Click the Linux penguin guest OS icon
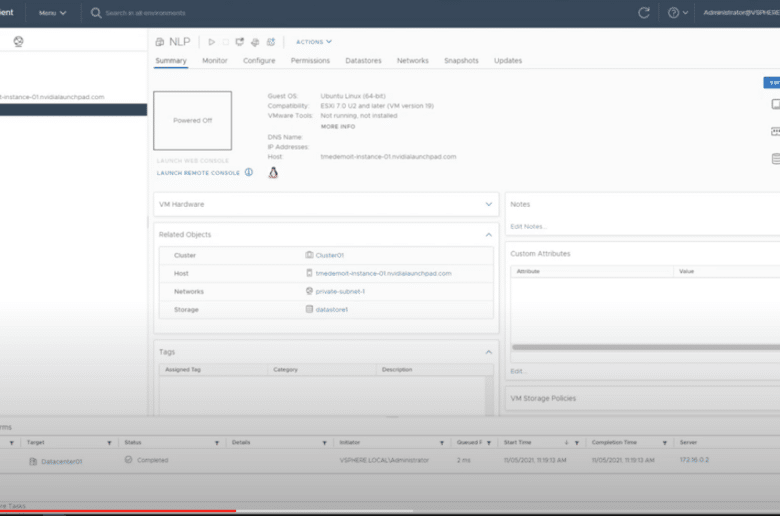780x516 pixels. [x=273, y=173]
